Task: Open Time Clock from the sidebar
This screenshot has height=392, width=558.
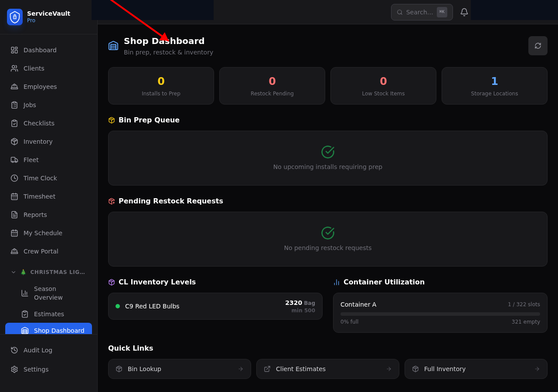Action: tap(40, 178)
